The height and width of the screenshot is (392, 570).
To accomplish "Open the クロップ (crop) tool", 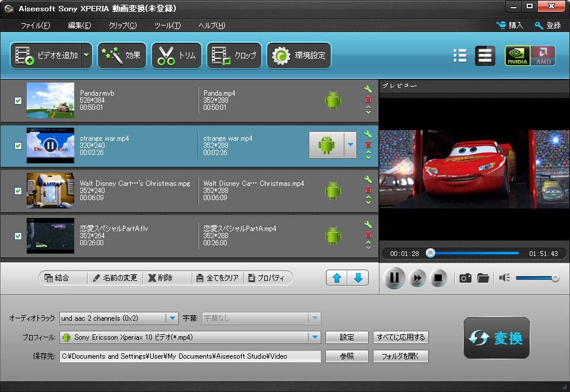I will (234, 56).
